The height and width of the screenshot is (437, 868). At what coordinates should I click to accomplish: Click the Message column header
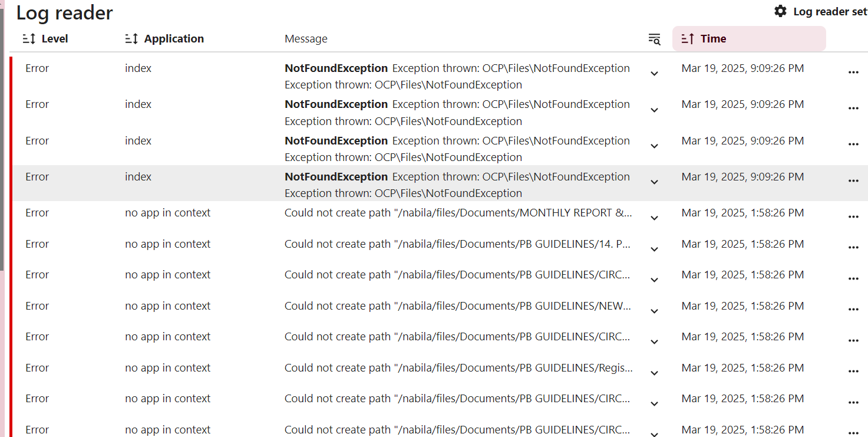pos(306,39)
